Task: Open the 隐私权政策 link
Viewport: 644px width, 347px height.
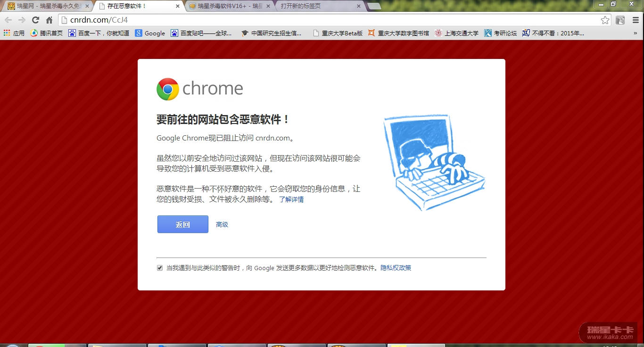Action: (396, 268)
